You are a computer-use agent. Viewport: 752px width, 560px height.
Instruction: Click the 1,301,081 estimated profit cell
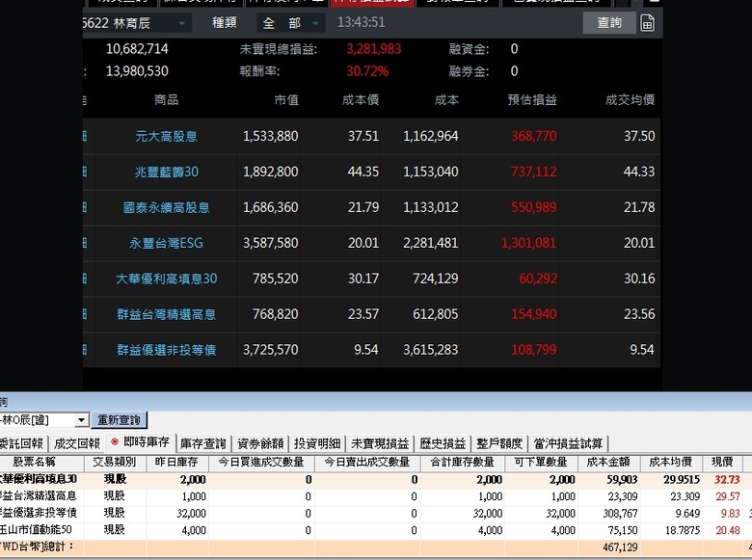528,243
